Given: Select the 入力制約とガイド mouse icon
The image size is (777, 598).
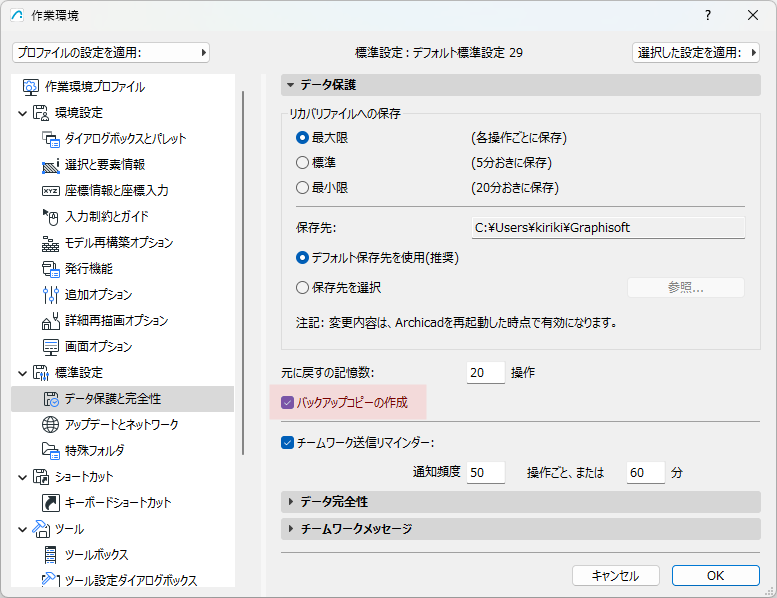Looking at the screenshot, I should 51,217.
